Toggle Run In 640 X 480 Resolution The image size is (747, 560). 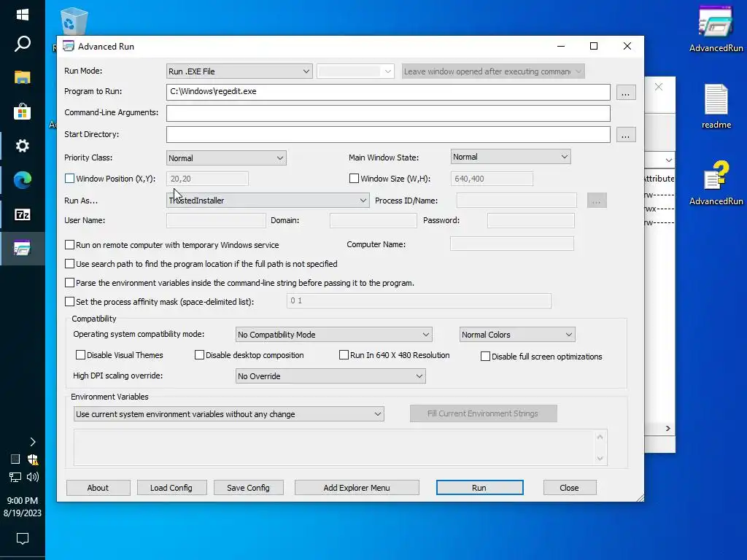tap(344, 355)
